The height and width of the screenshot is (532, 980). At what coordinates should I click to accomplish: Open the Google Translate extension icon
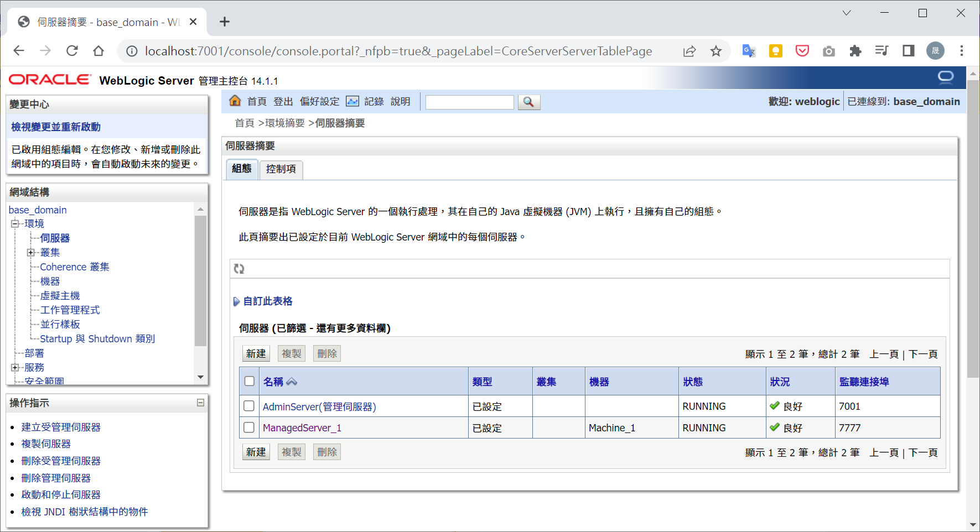(x=749, y=51)
